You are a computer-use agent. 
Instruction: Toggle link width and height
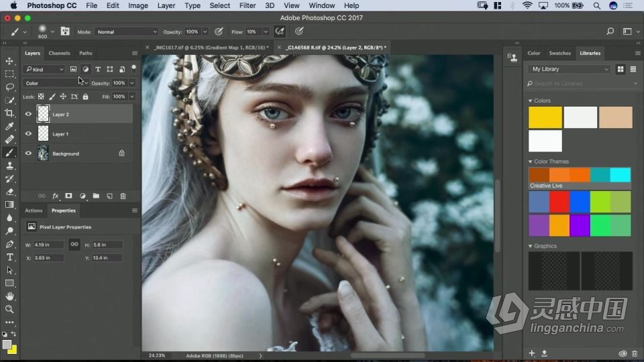click(x=74, y=245)
